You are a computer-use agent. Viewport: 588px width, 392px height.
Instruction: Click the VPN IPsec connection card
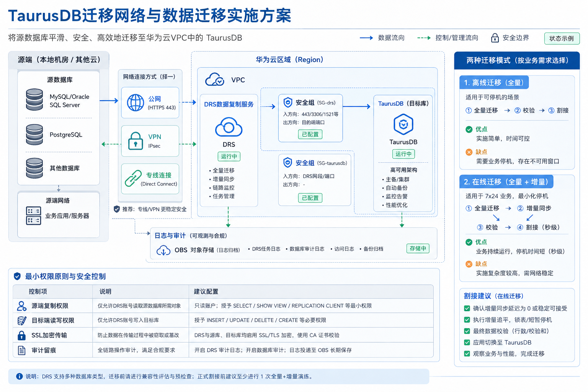[x=150, y=141]
